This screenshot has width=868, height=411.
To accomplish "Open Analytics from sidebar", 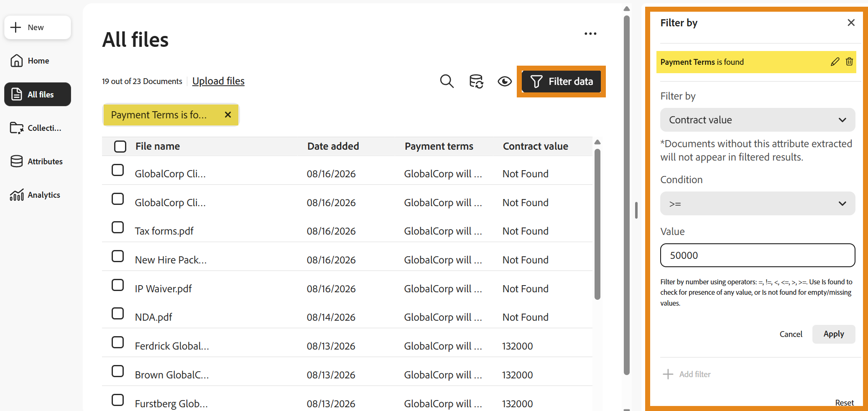I will tap(38, 195).
